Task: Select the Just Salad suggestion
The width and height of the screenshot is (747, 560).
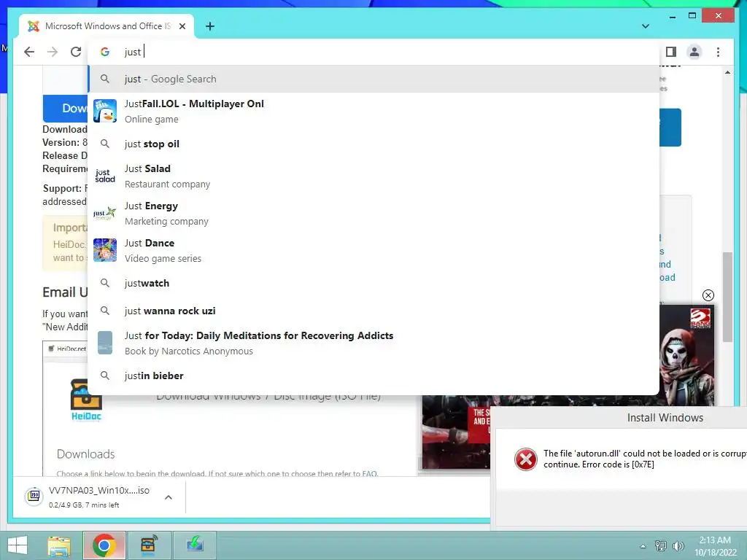Action: click(x=373, y=176)
